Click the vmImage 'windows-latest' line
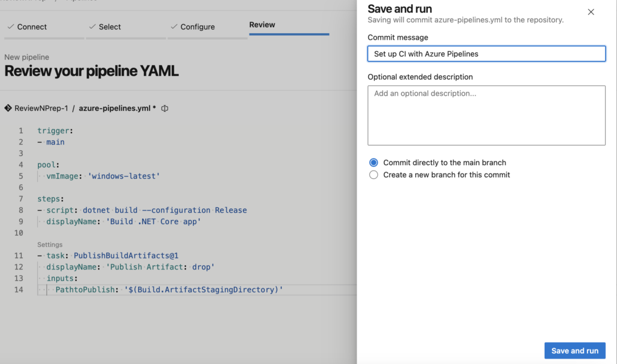 pos(103,177)
